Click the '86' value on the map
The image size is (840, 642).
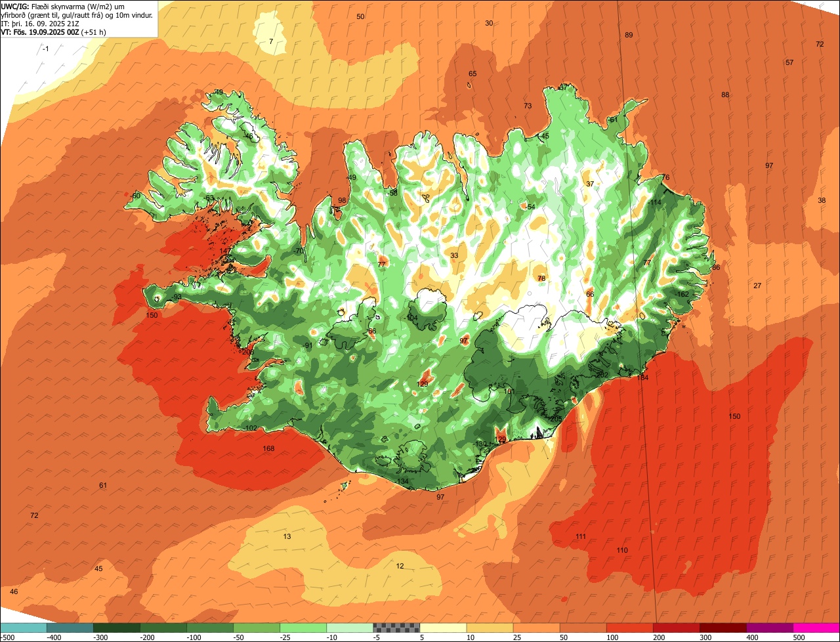click(x=716, y=268)
